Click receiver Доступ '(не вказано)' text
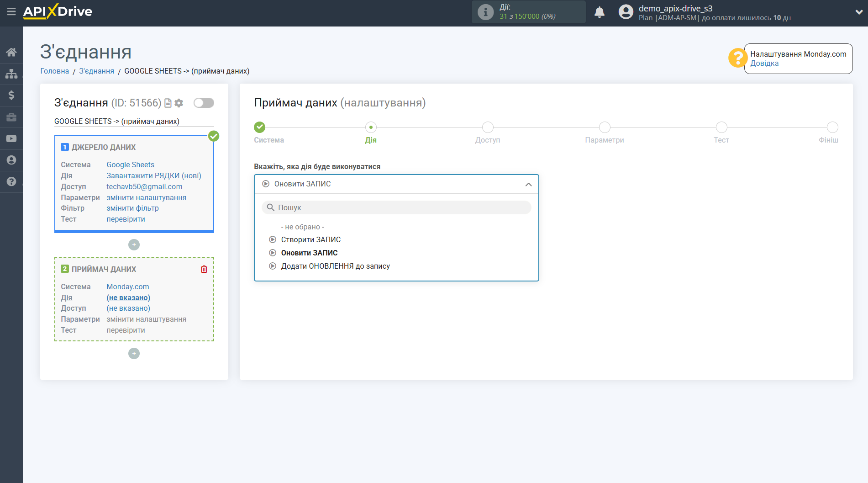868x483 pixels. pos(128,308)
